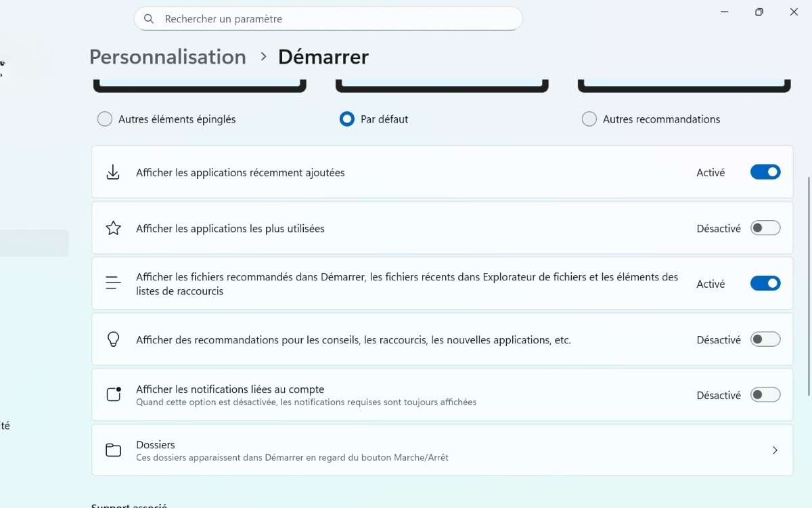Click the star icon for most used apps
The image size is (812, 508).
(x=113, y=228)
